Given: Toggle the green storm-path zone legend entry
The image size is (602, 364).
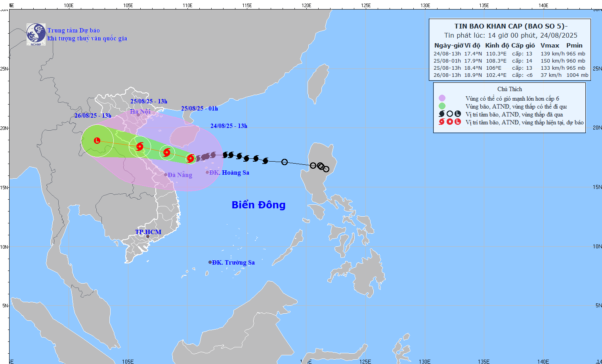Looking at the screenshot, I should click(x=441, y=105).
